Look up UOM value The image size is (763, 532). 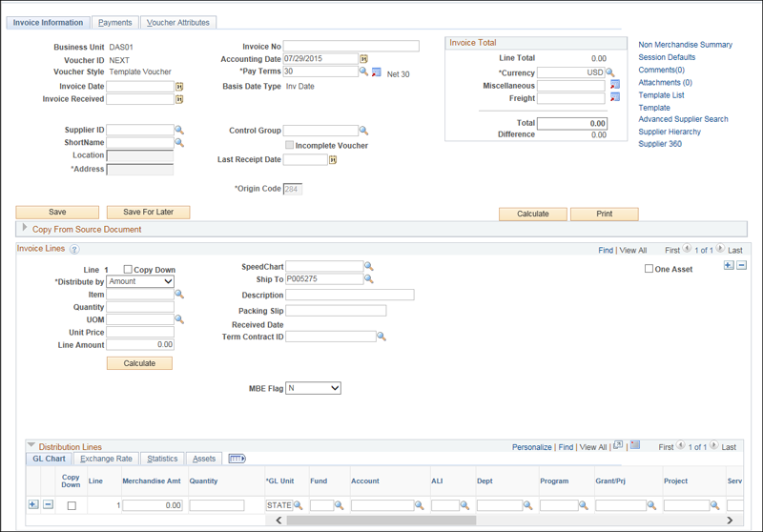[x=179, y=319]
